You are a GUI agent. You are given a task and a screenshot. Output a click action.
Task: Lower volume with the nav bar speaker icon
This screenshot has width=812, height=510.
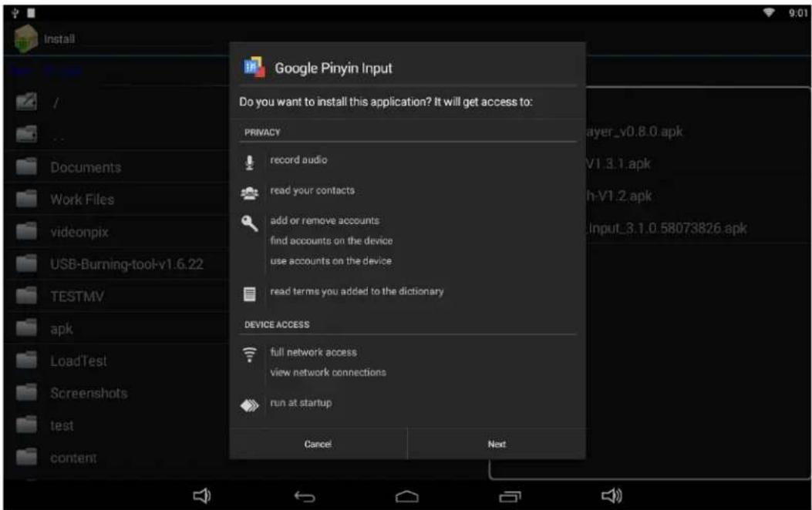click(201, 496)
